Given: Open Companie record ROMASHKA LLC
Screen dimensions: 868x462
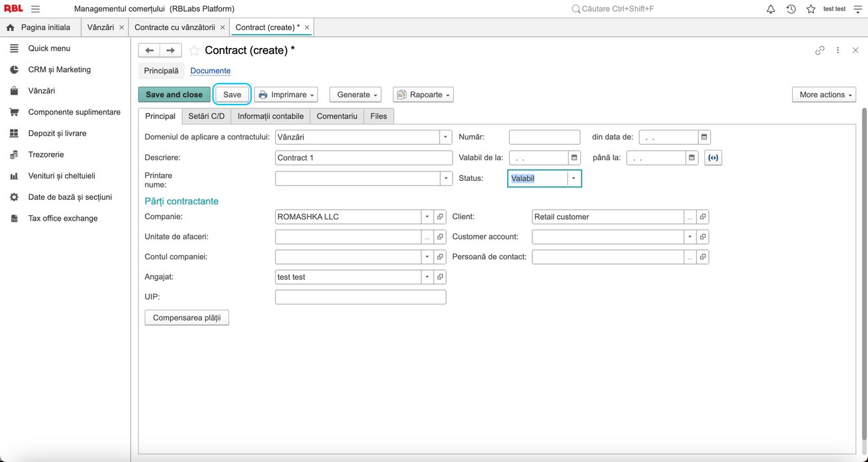Looking at the screenshot, I should tap(440, 217).
